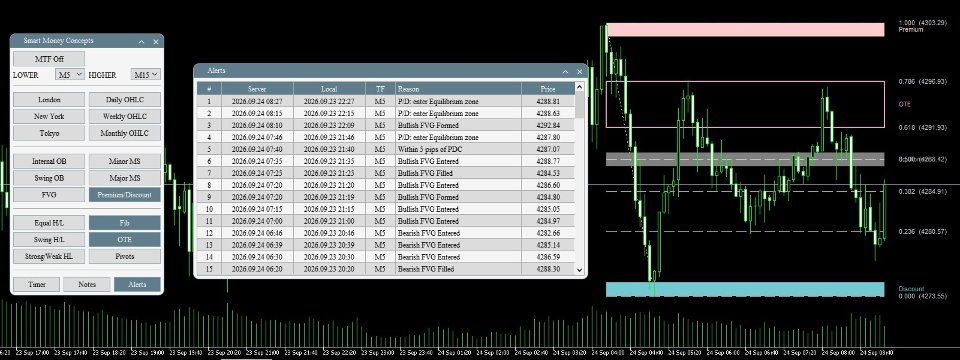Image resolution: width=960 pixels, height=360 pixels.
Task: Enable Daily OHLC levels
Action: [125, 100]
